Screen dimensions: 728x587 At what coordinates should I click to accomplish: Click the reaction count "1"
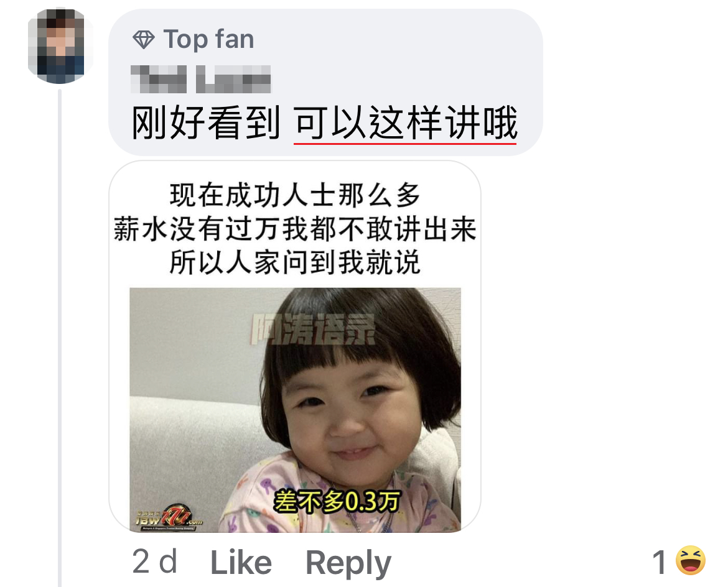coord(660,562)
